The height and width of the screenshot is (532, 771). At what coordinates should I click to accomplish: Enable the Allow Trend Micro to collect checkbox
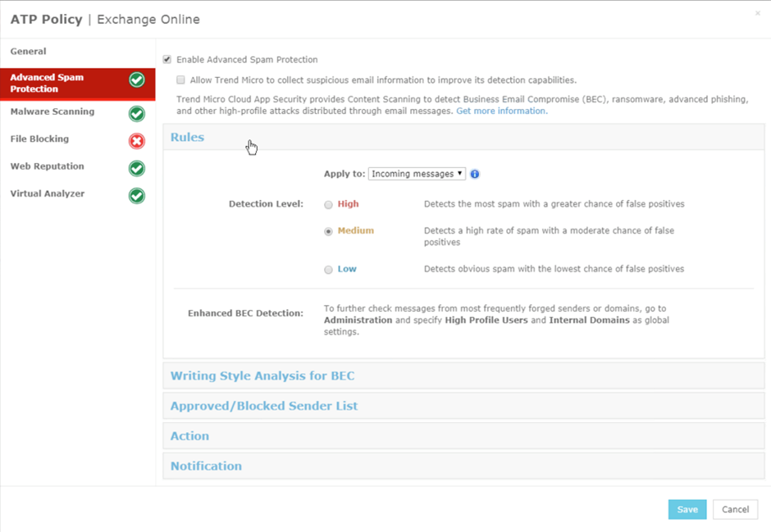click(180, 80)
